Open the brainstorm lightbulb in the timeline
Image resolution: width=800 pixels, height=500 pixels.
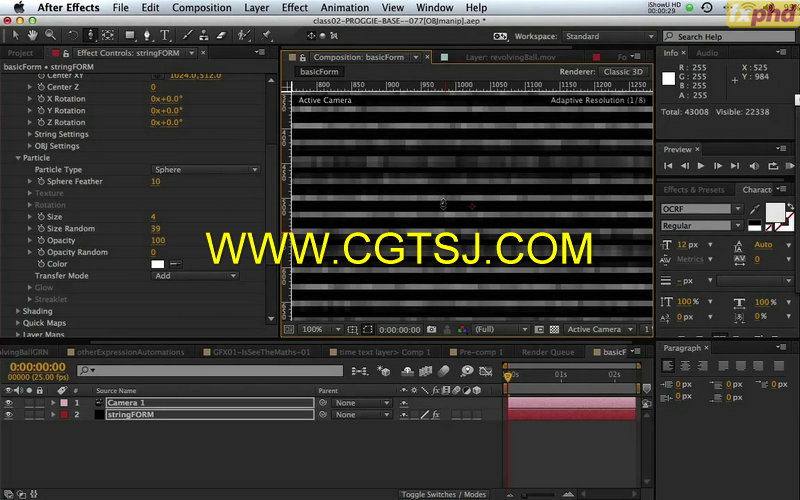tap(466, 371)
